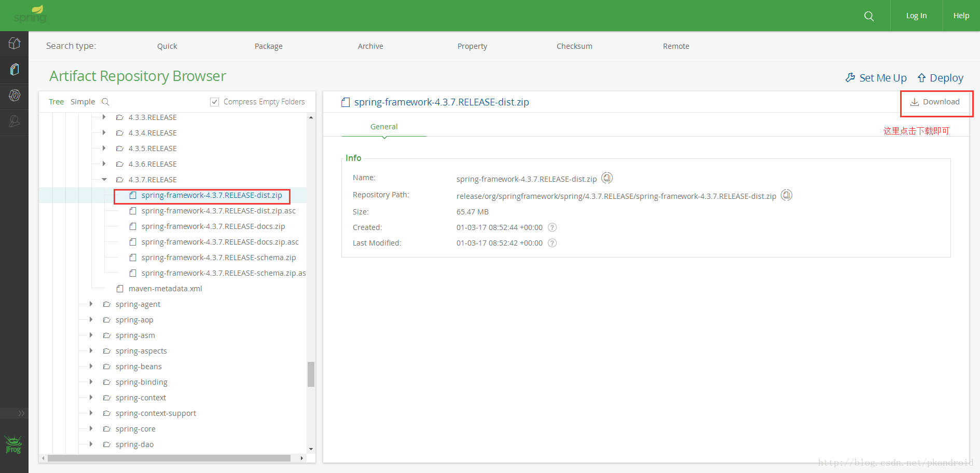Click the search magnifier in the top bar
This screenshot has height=473, width=980.
click(869, 16)
